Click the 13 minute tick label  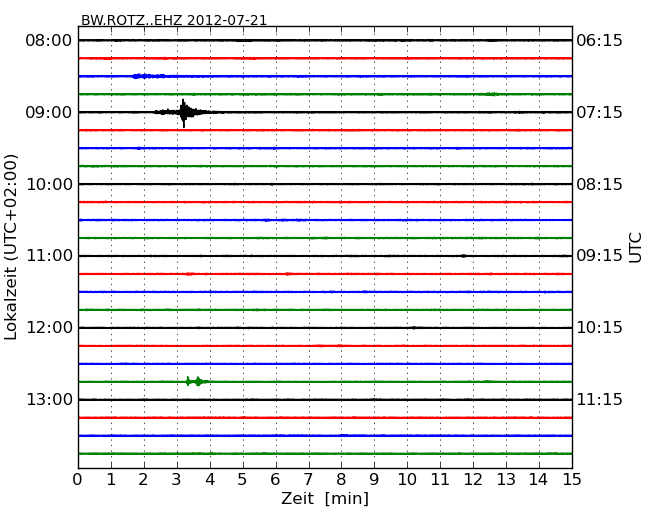(506, 480)
